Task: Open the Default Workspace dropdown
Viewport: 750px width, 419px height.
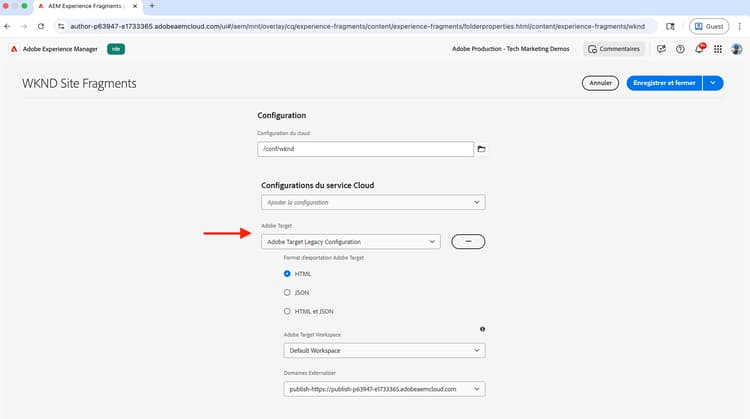Action: tap(384, 351)
